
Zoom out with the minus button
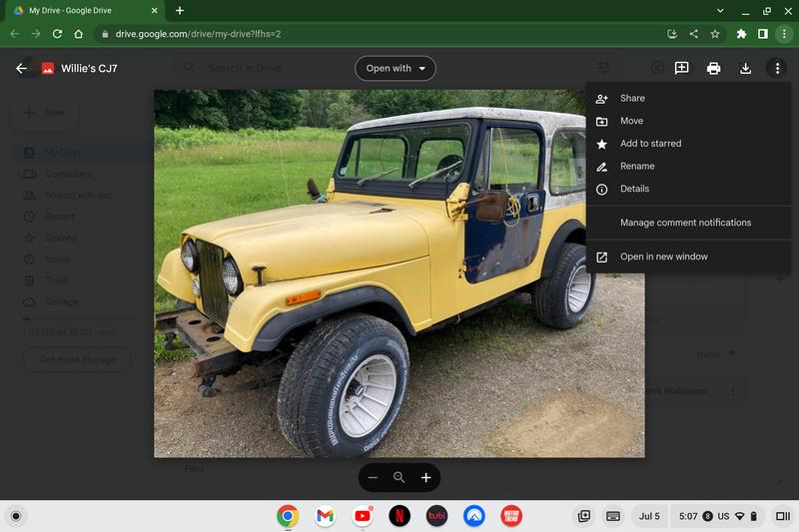pyautogui.click(x=373, y=478)
